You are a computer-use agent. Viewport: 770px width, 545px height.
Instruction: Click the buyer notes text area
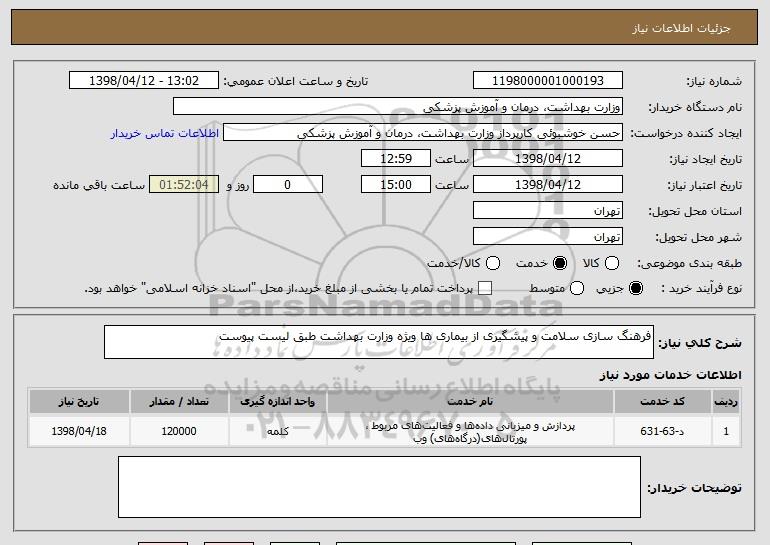379,487
